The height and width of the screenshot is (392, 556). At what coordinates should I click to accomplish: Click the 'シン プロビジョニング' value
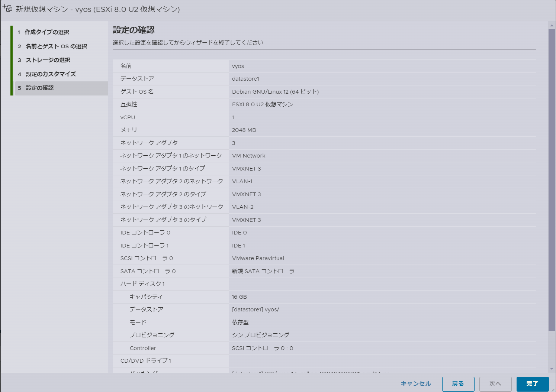(x=261, y=335)
